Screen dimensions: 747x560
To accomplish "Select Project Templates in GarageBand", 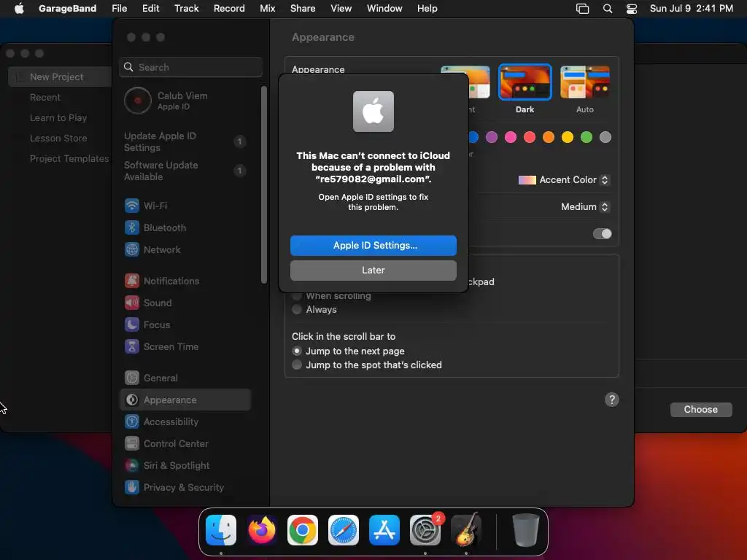I will [x=69, y=158].
